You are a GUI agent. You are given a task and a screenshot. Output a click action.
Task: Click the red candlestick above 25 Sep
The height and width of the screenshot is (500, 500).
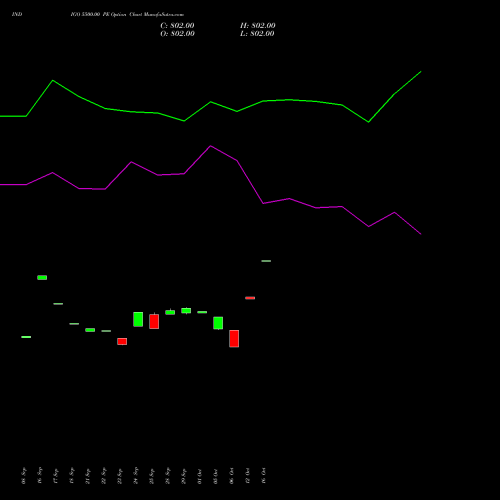click(x=154, y=321)
